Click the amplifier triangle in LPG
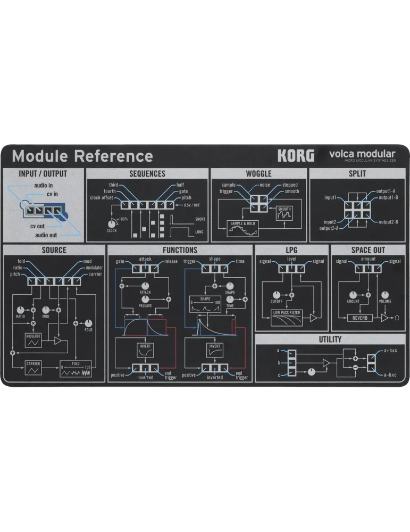 point(313,318)
